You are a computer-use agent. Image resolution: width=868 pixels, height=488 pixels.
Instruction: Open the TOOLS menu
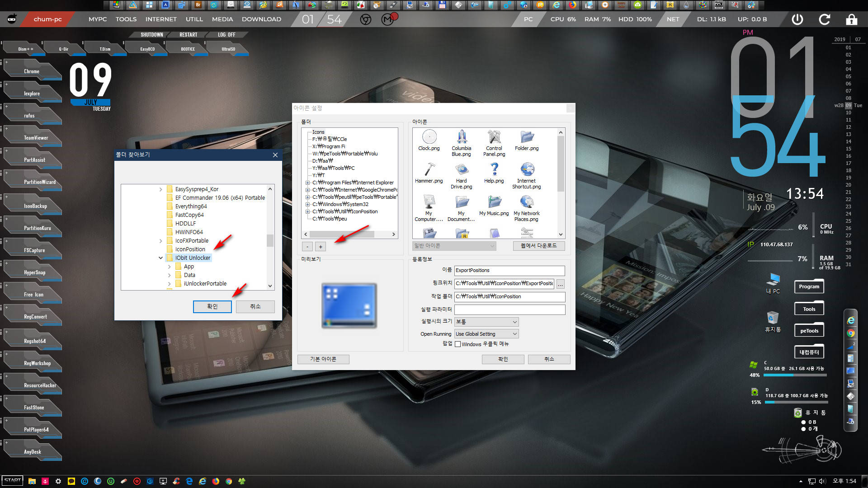click(126, 19)
